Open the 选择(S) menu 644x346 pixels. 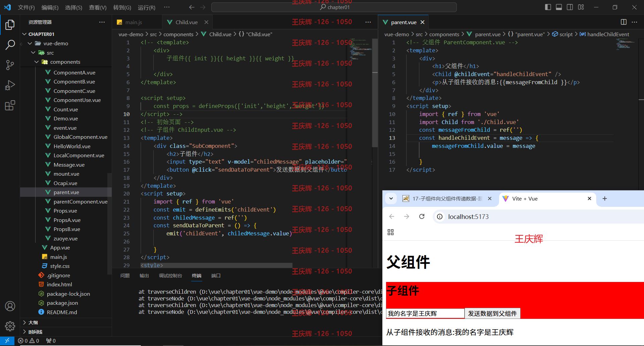[73, 7]
